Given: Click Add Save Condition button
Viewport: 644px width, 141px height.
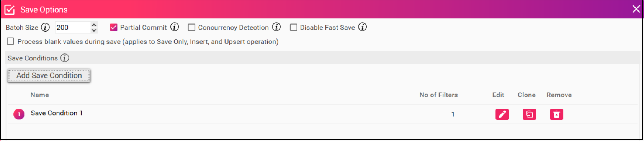Looking at the screenshot, I should coord(49,76).
